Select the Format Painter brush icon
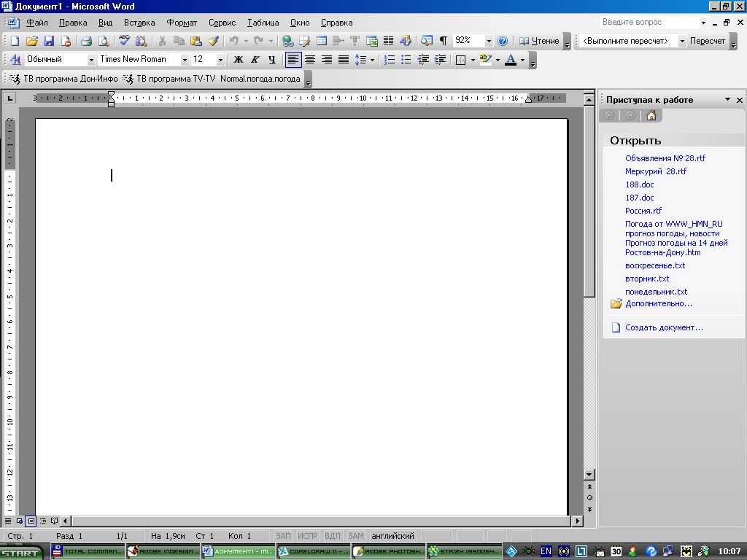Screen dimensions: 747x560 click(213, 41)
